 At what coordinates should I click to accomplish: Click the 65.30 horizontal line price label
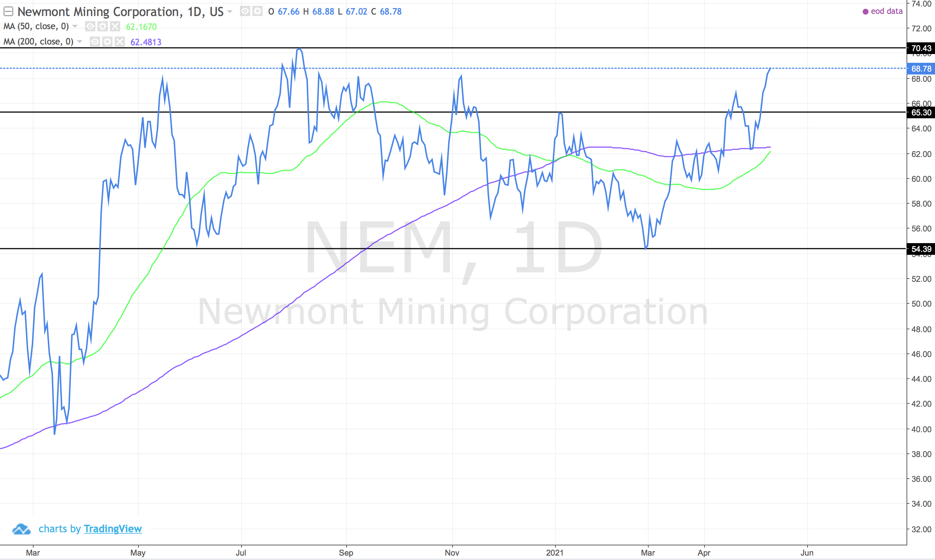tap(921, 112)
